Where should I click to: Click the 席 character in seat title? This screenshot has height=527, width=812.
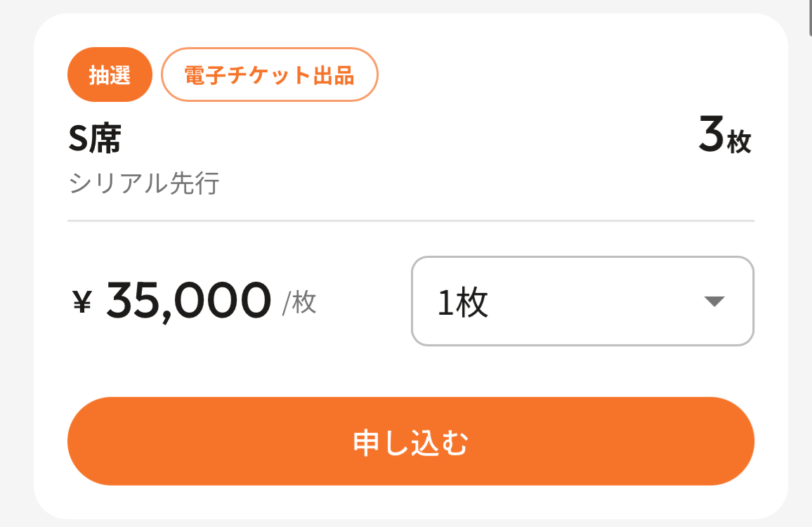[x=104, y=138]
